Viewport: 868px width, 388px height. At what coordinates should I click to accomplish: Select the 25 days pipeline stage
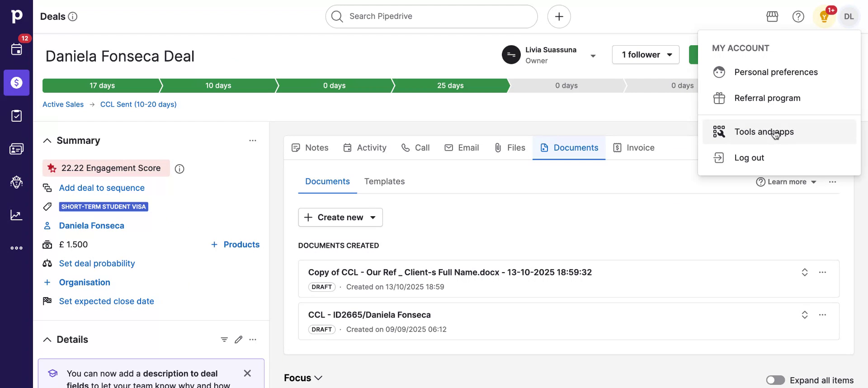450,85
